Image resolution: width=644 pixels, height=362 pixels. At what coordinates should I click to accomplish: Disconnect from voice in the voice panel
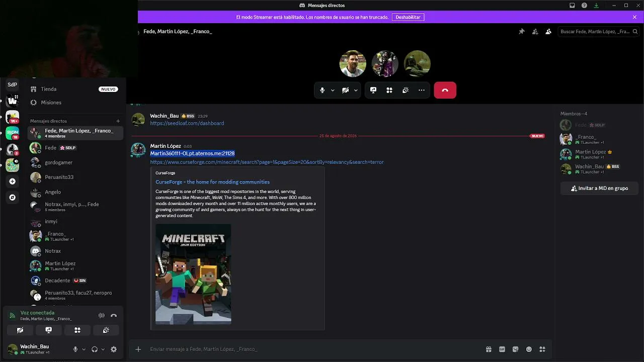(x=114, y=316)
